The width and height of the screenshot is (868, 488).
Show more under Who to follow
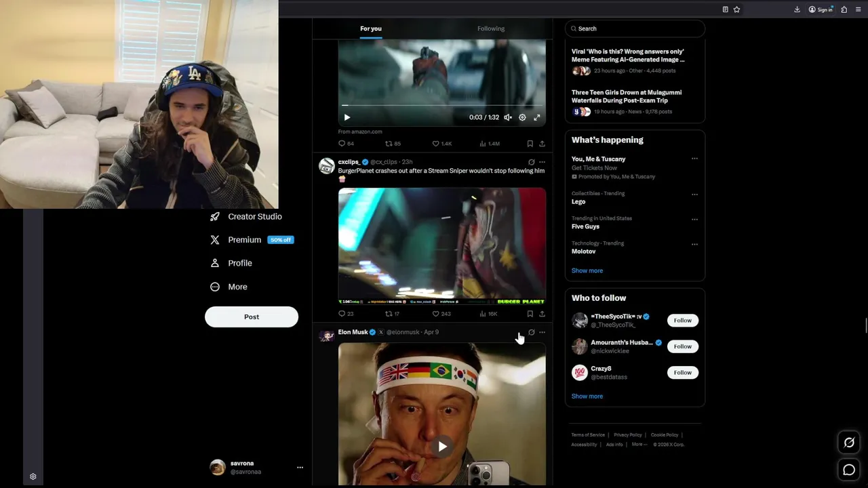(587, 396)
